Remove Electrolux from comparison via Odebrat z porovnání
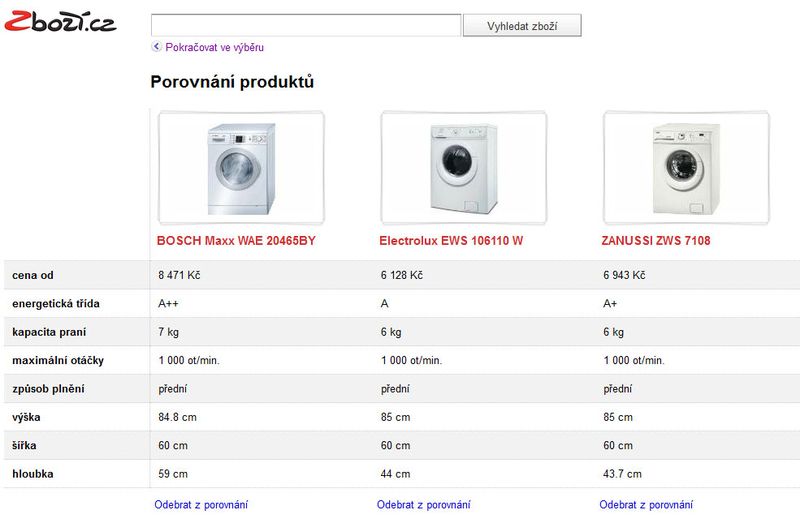Viewport: 800px width, 523px height. coord(423,505)
